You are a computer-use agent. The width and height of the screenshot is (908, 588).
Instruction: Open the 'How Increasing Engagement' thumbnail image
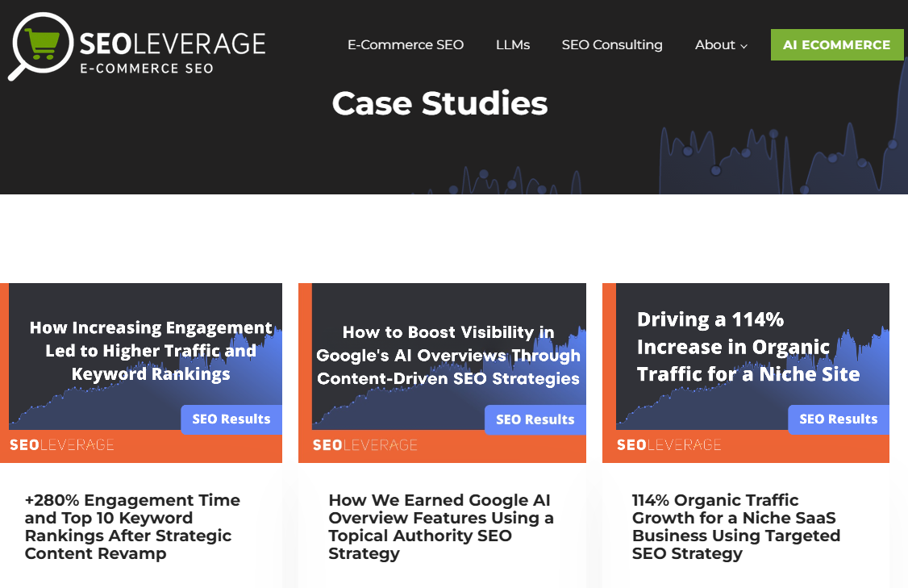tap(141, 355)
